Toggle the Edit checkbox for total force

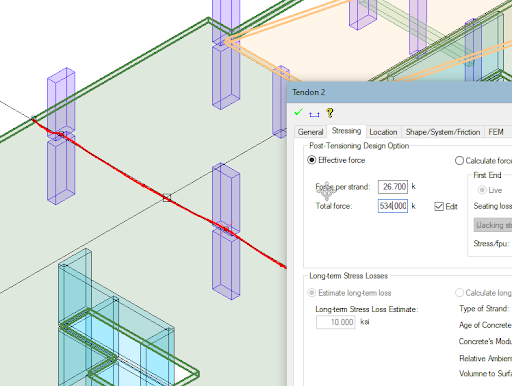[439, 206]
